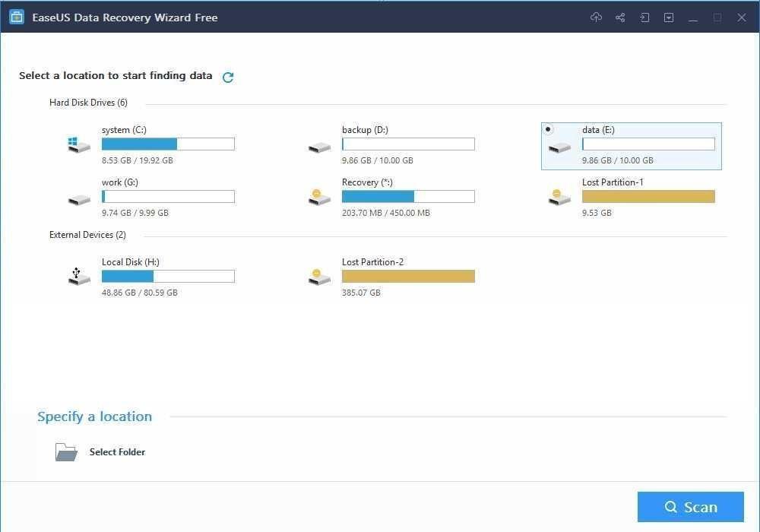Select the Local Disk (H:) USB drive icon
This screenshot has height=532, width=760.
[x=79, y=277]
